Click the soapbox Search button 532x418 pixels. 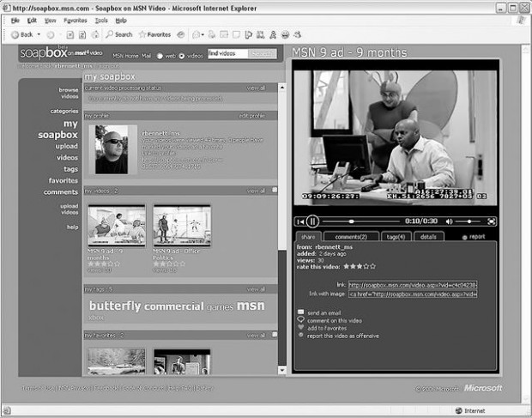pyautogui.click(x=263, y=53)
